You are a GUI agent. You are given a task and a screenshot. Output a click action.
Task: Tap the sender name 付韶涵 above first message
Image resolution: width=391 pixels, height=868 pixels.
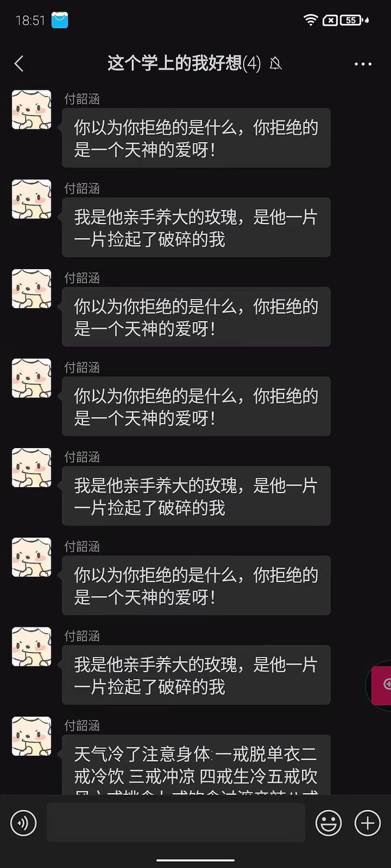tap(82, 99)
